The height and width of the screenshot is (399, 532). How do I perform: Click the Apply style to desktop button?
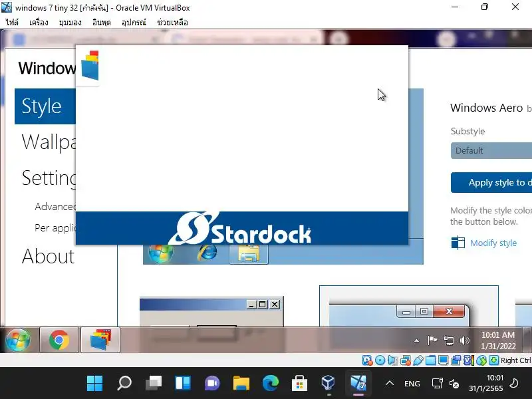click(x=491, y=182)
